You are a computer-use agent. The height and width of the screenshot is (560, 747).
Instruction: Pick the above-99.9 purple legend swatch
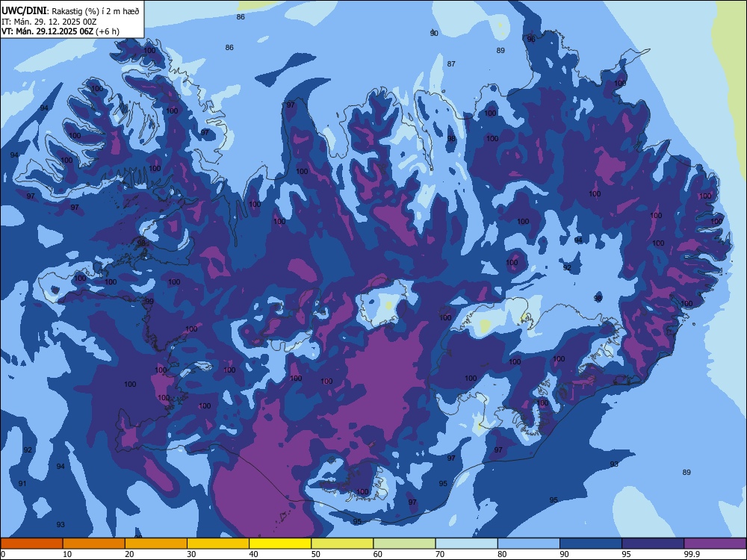pos(715,544)
